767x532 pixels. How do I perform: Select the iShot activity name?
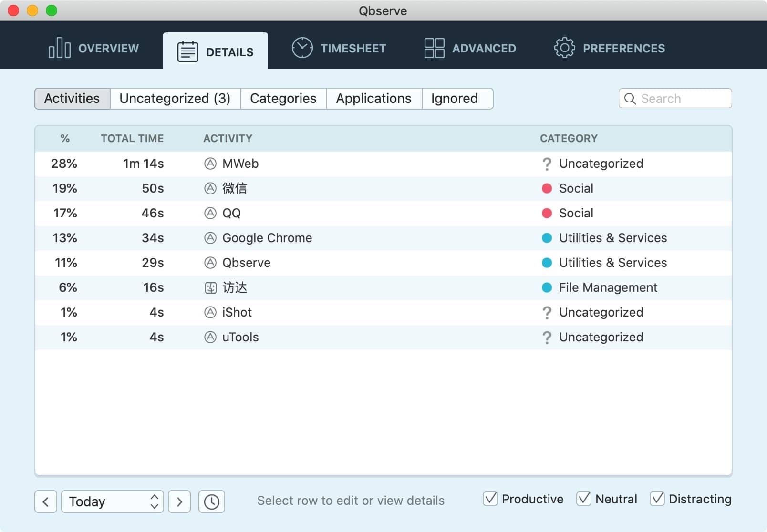point(237,312)
